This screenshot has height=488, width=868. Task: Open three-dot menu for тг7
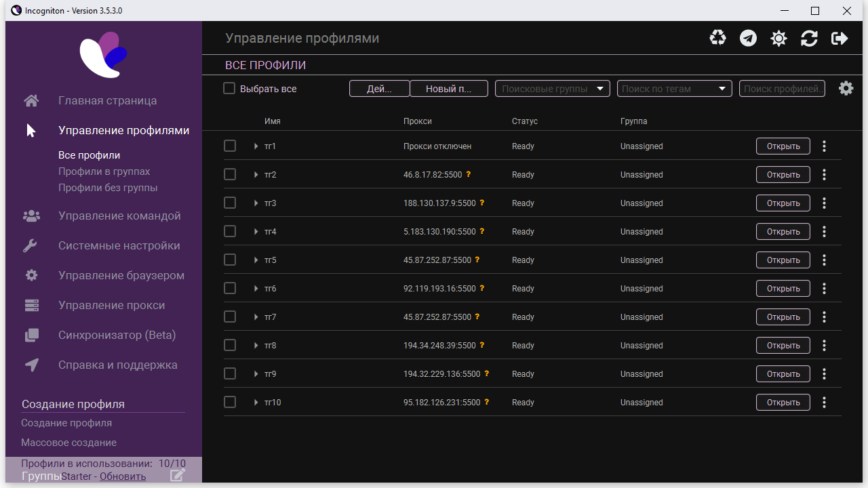[824, 317]
